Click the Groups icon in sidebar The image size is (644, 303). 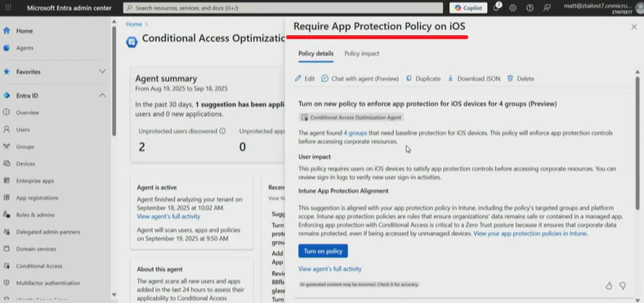[x=7, y=146]
